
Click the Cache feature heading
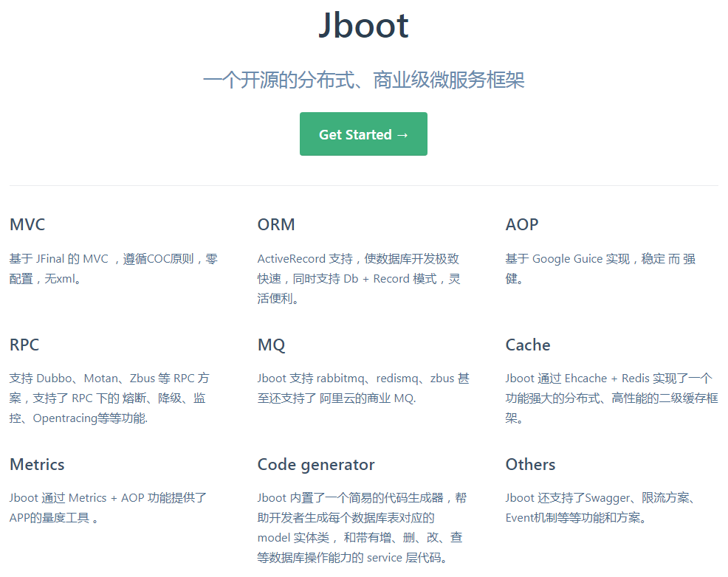point(528,345)
